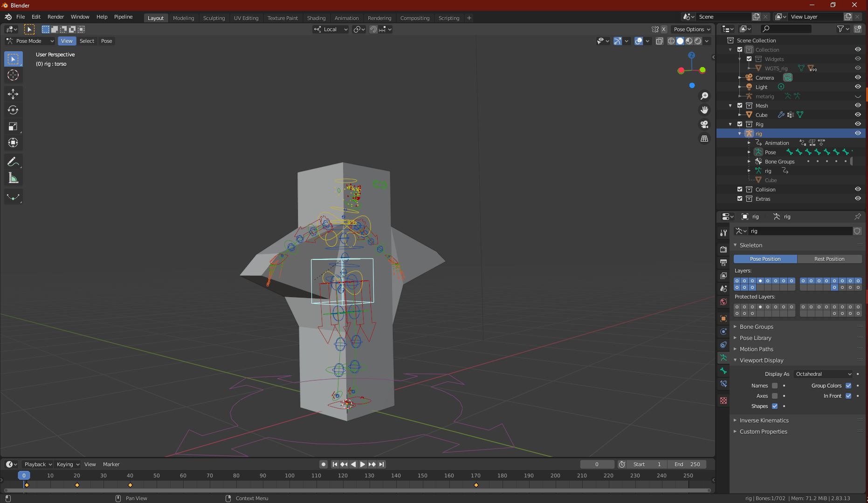Open the Render properties tab
The height and width of the screenshot is (503, 868).
(723, 249)
